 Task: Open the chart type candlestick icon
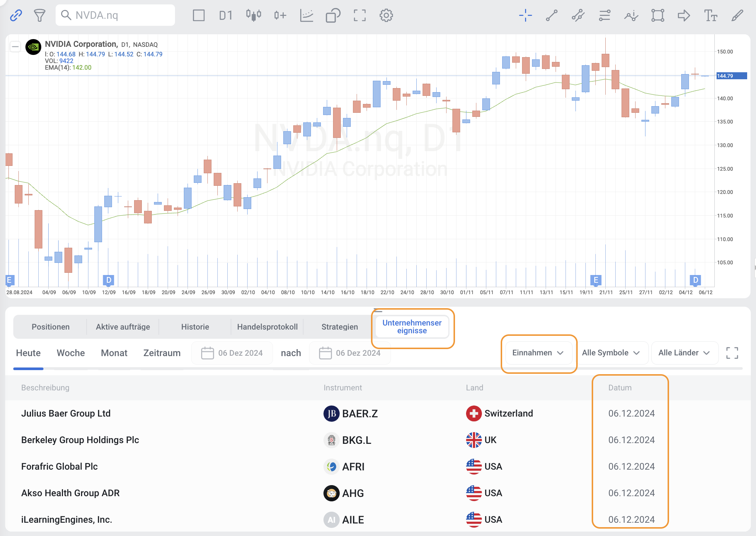pos(253,15)
